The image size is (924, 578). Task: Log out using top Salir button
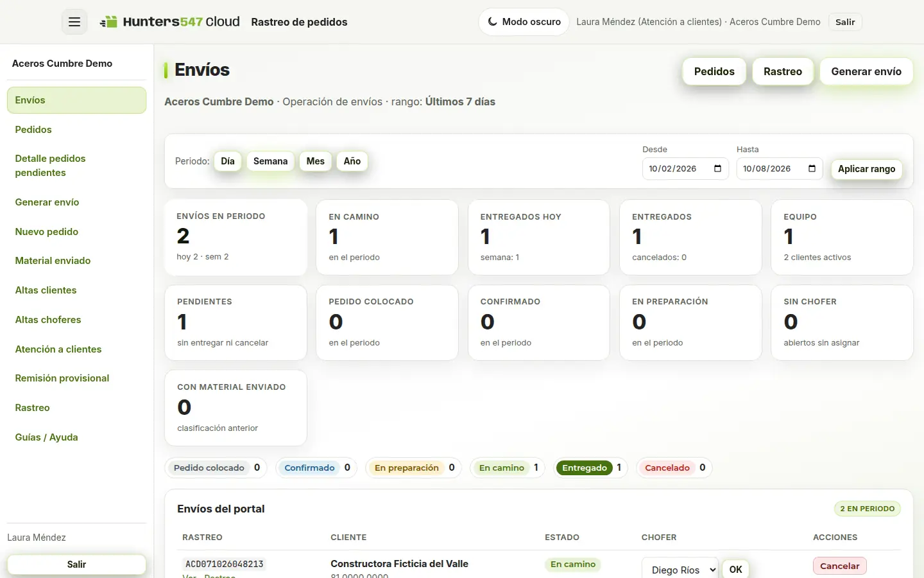845,22
